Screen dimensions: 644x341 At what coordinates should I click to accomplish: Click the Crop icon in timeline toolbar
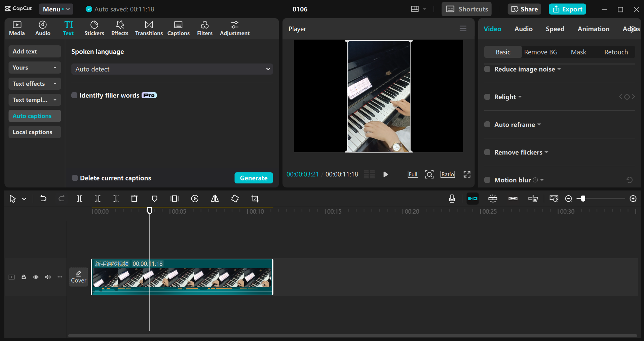pyautogui.click(x=255, y=199)
